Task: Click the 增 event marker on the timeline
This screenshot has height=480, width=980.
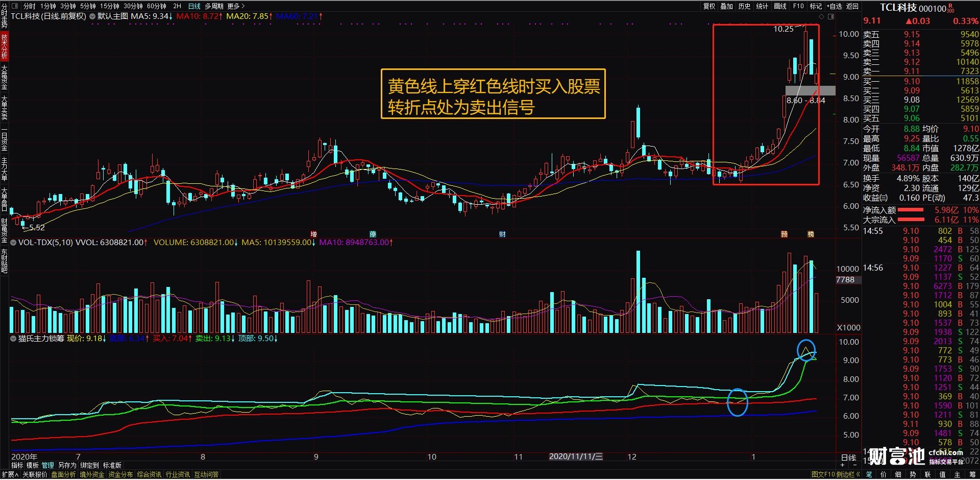Action: [313, 234]
